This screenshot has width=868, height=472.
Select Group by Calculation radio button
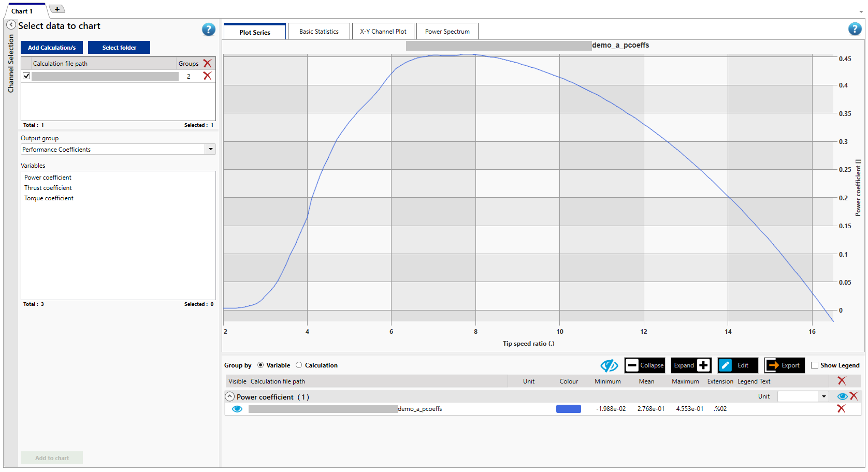(x=299, y=365)
